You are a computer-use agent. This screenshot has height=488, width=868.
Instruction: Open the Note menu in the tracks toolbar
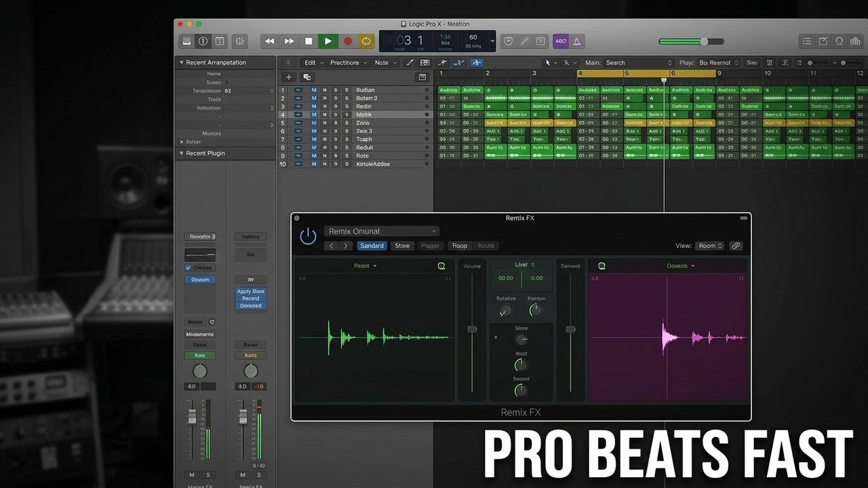coord(385,62)
